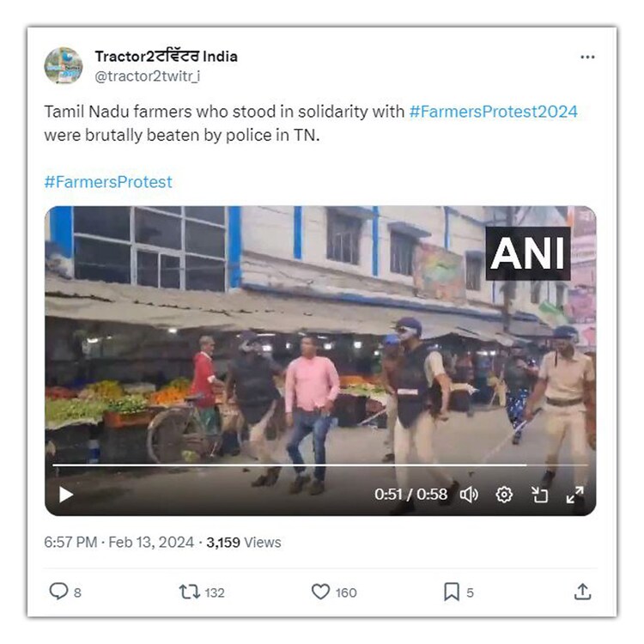Open the three-dot more options menu
Viewport: 644px width, 644px height.
click(x=587, y=57)
